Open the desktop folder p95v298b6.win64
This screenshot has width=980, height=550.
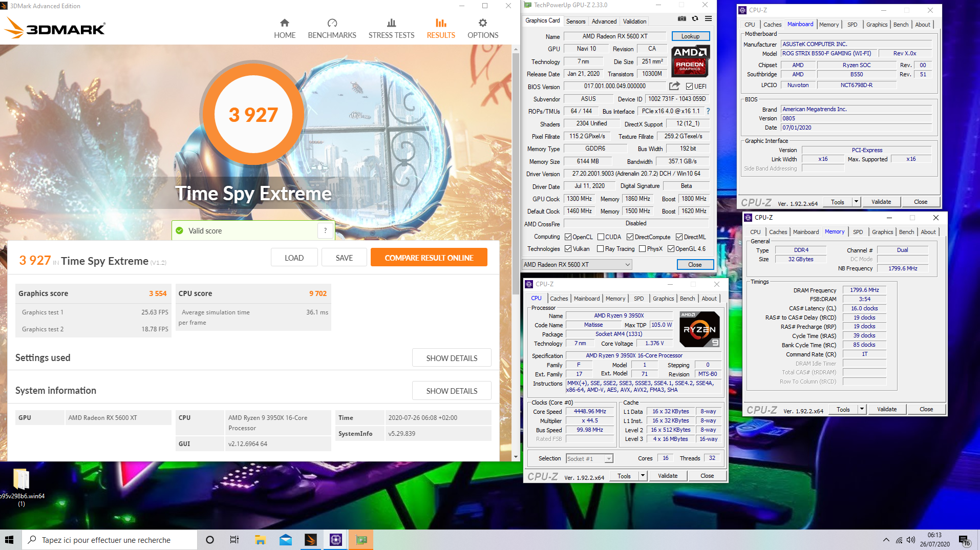[22, 487]
